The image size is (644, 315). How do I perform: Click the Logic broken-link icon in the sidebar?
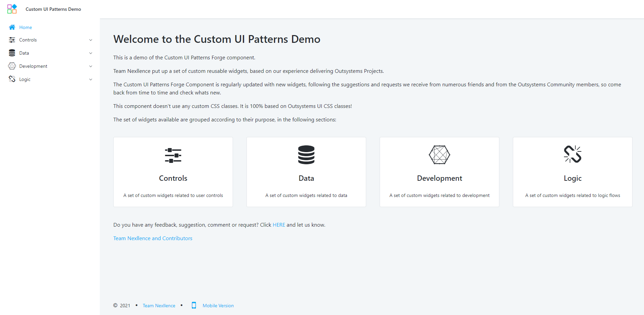[x=12, y=79]
